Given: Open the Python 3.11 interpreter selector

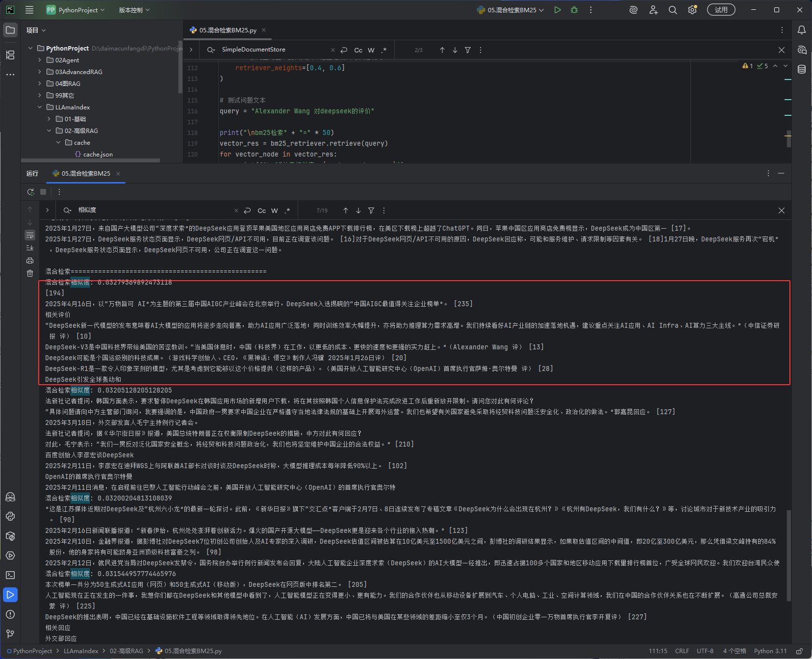Looking at the screenshot, I should [770, 651].
